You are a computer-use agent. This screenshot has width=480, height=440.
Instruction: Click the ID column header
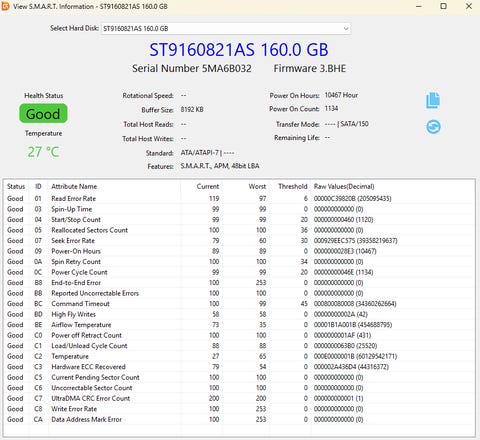click(x=38, y=187)
